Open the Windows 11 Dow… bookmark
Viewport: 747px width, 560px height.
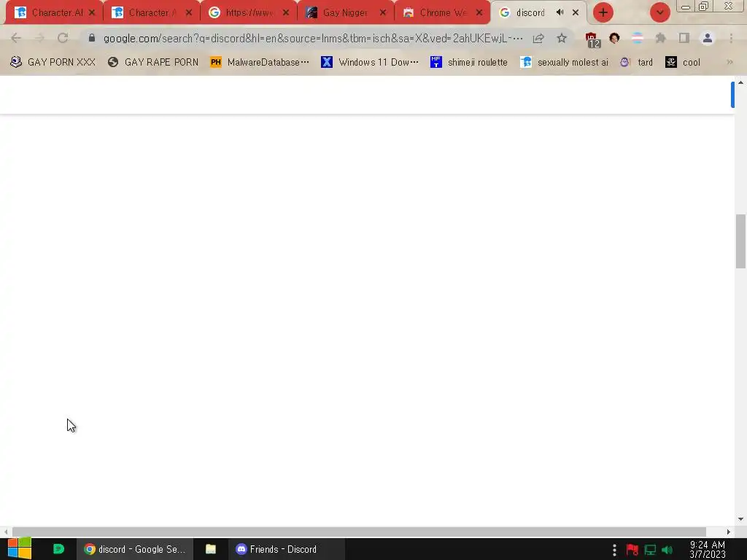tap(370, 62)
